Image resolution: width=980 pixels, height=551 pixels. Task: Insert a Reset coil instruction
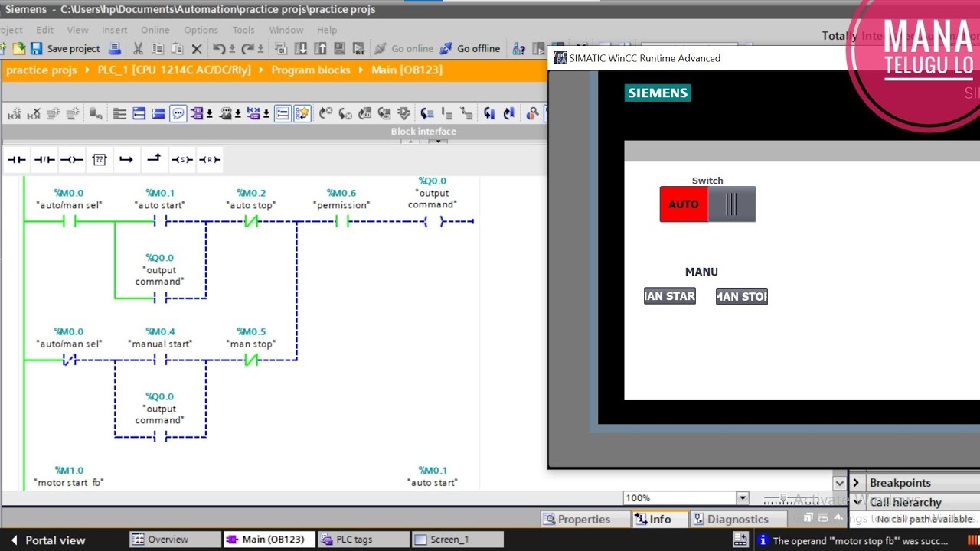coord(209,159)
